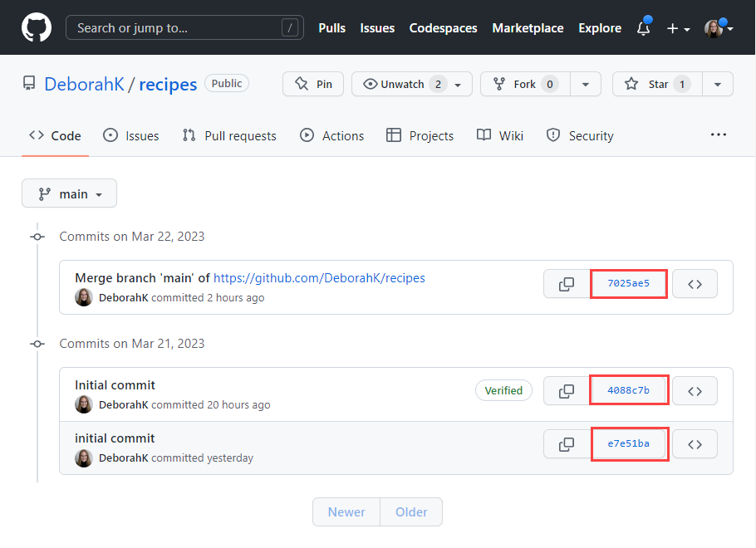Switch to the Security tab
This screenshot has height=548, width=756.
[x=580, y=136]
